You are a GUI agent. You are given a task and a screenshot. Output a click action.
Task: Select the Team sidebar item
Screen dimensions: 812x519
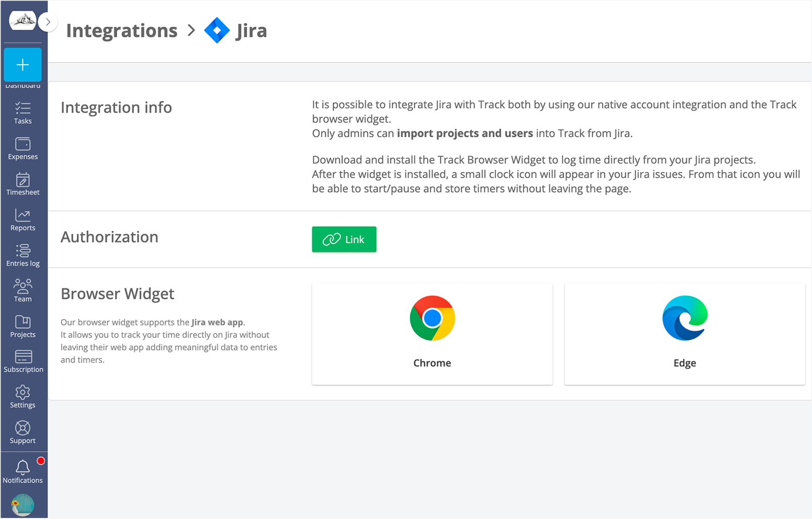click(23, 291)
